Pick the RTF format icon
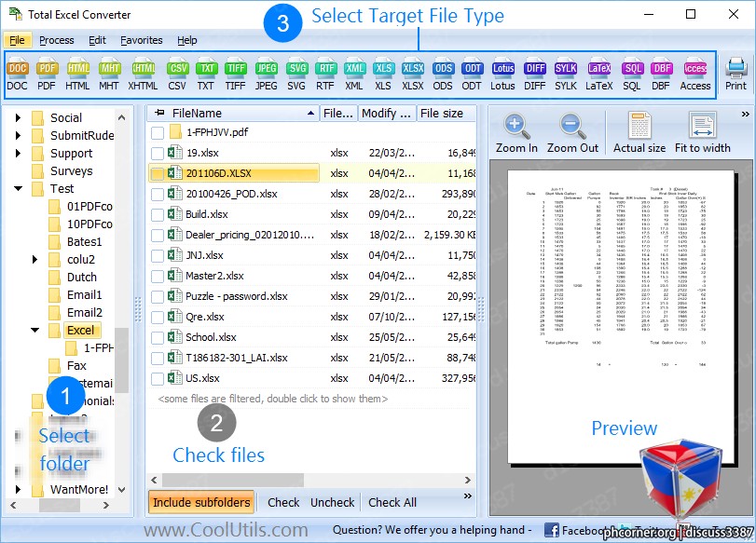The height and width of the screenshot is (543, 756). point(325,75)
